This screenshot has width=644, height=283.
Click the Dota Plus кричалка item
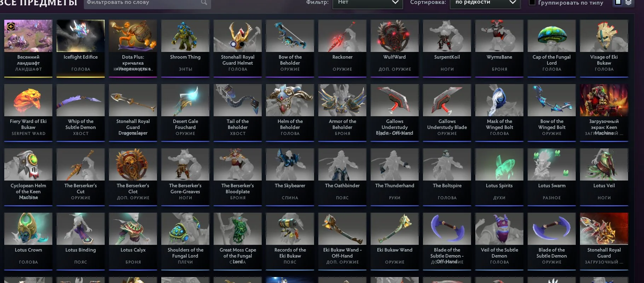[133, 48]
